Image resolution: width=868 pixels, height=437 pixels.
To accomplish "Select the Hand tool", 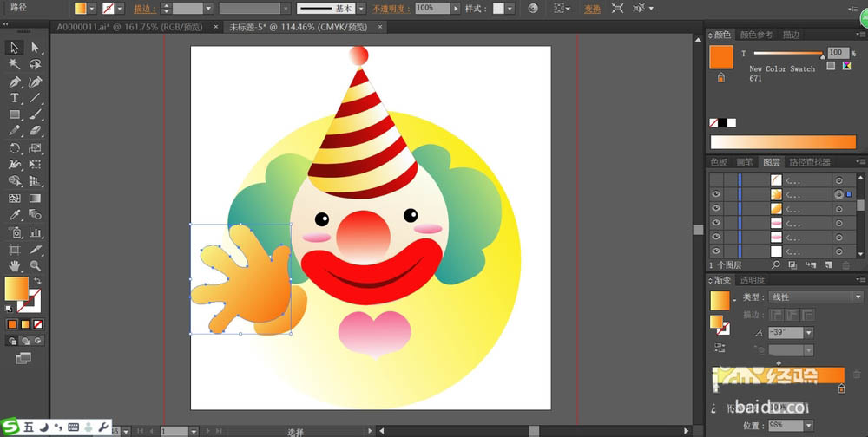I will (15, 266).
